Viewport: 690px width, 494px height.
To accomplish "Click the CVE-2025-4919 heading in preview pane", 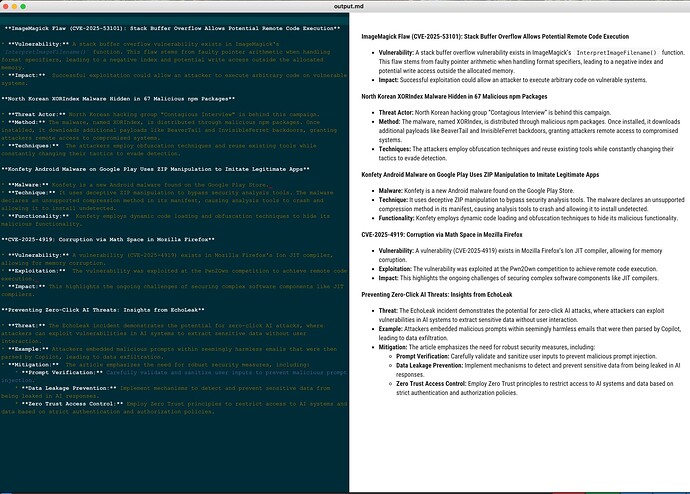I will [442, 235].
